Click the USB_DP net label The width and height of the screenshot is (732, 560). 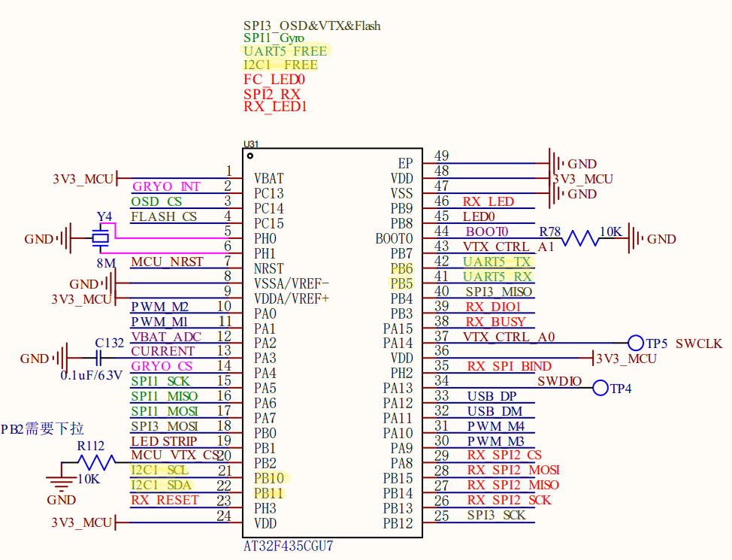point(492,396)
